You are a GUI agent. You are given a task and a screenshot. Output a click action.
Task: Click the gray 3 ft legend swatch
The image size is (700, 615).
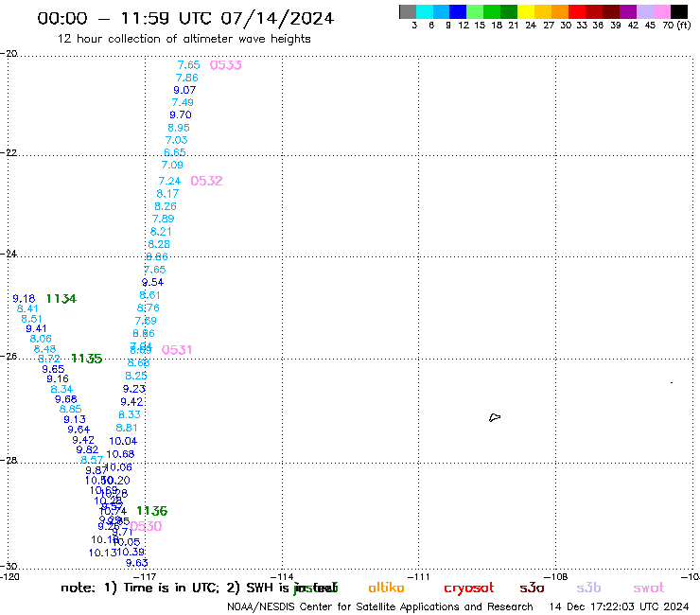(408, 11)
